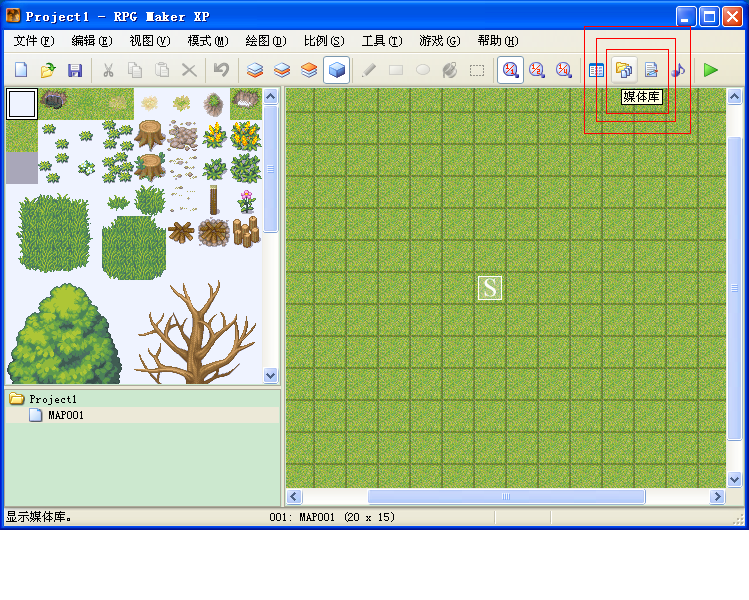749x600 pixels.
Task: Pick the campfire ash ring tile
Action: tap(214, 232)
